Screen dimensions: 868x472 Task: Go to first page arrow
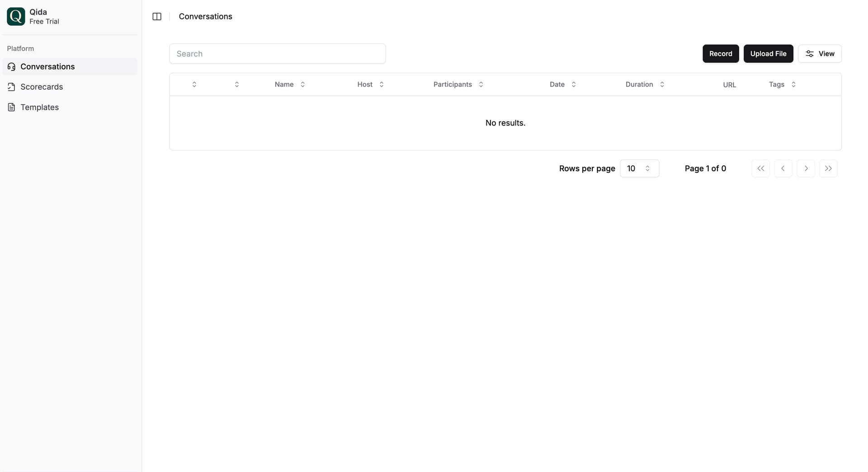(x=760, y=168)
